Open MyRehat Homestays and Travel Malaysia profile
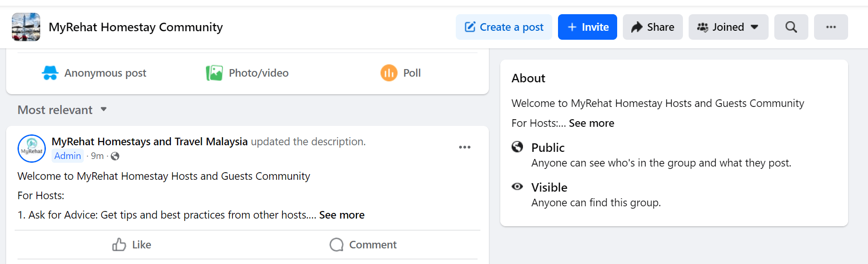 tap(150, 141)
